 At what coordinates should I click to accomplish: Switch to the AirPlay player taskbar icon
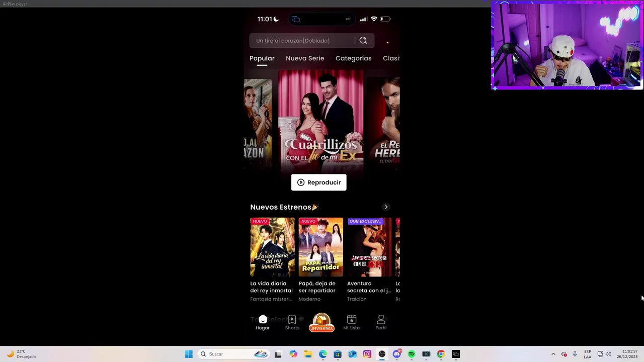tap(456, 354)
